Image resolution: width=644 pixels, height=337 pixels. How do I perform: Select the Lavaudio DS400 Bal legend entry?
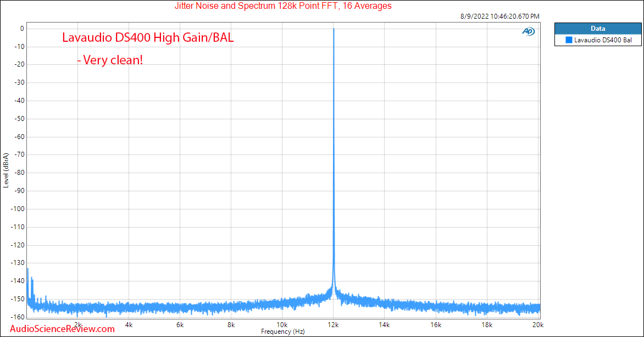point(598,40)
